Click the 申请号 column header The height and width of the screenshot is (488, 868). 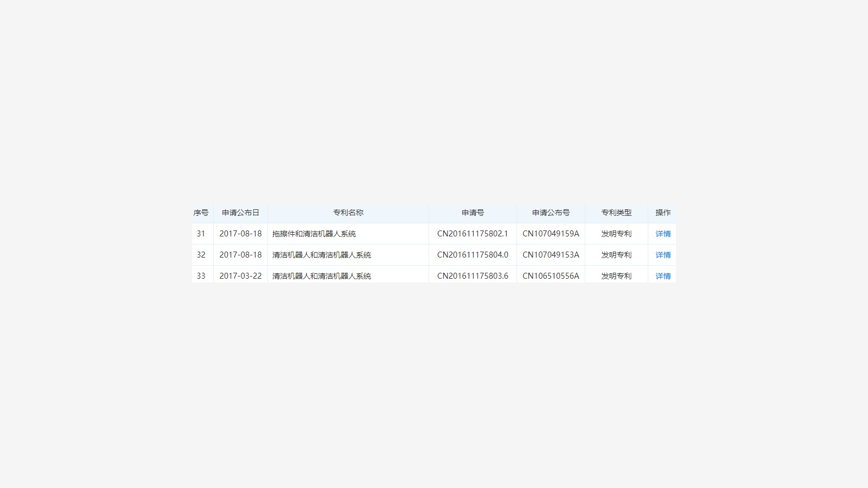pos(473,213)
